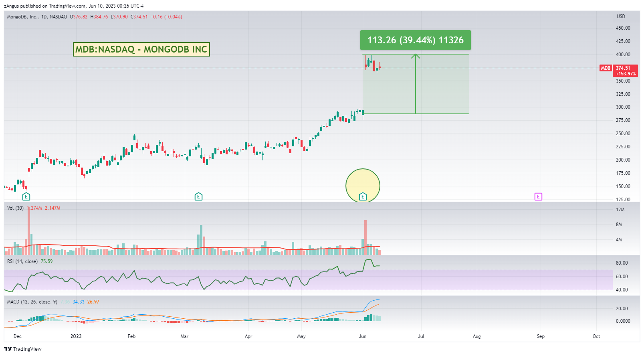The height and width of the screenshot is (356, 644).
Task: Click the high value H384.76
Action: coord(99,17)
